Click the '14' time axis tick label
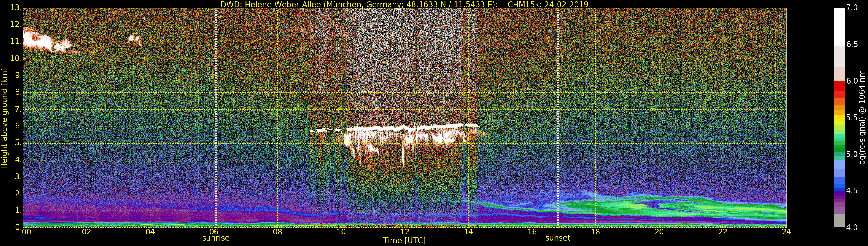 [x=468, y=232]
